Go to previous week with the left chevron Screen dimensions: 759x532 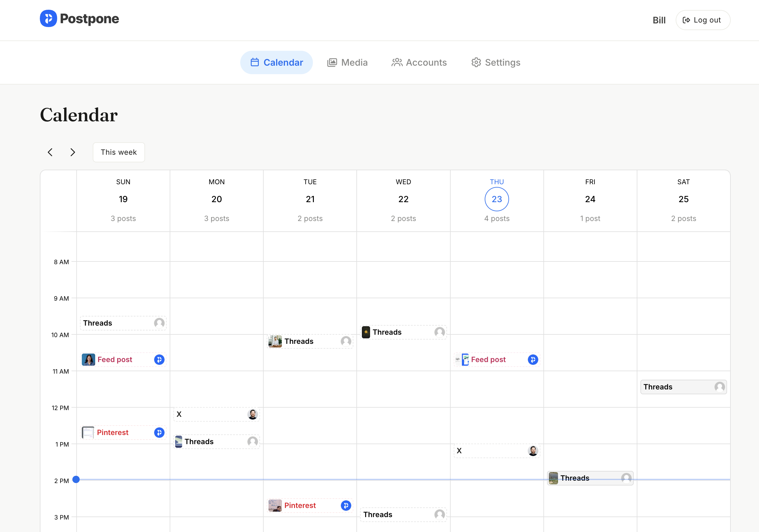pyautogui.click(x=50, y=152)
